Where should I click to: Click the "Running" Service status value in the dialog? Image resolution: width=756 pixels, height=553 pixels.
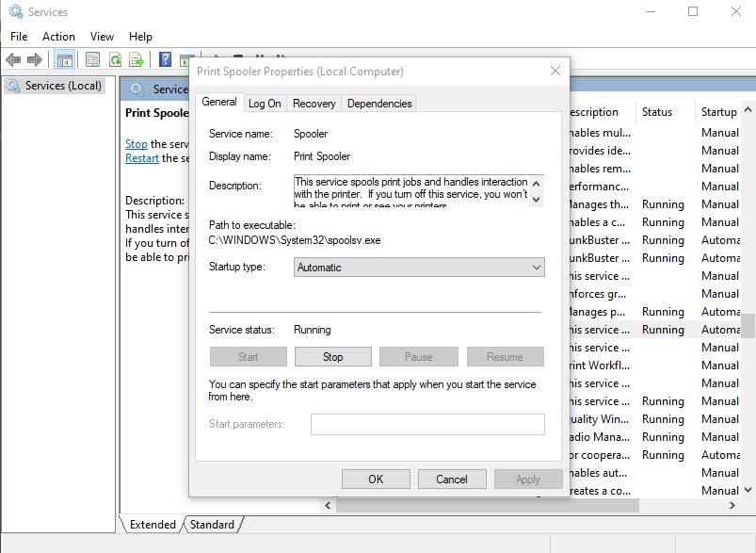[x=312, y=330]
